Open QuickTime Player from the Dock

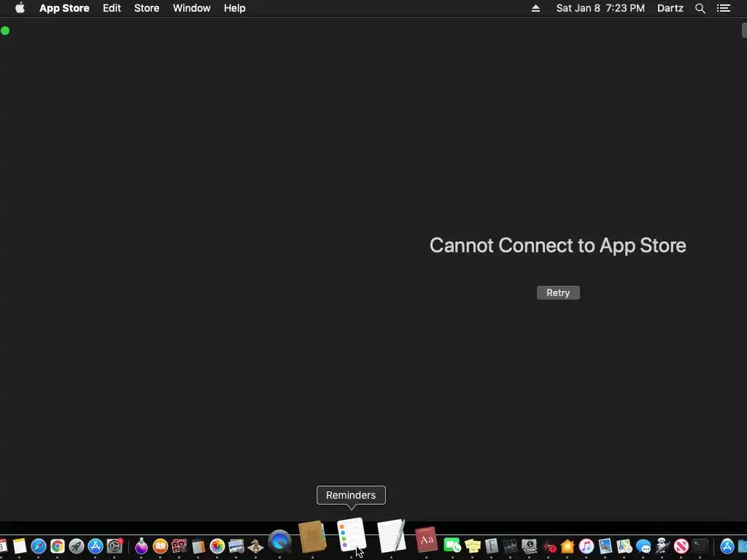click(x=279, y=542)
